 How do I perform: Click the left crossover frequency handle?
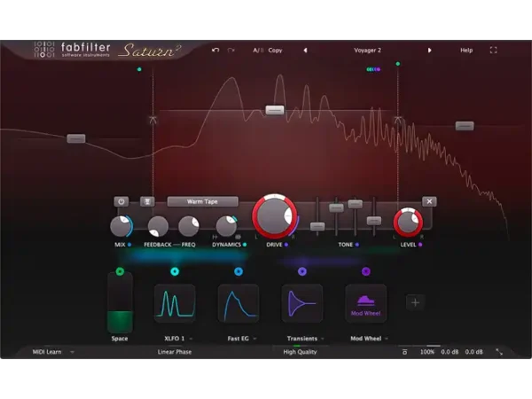coord(153,120)
